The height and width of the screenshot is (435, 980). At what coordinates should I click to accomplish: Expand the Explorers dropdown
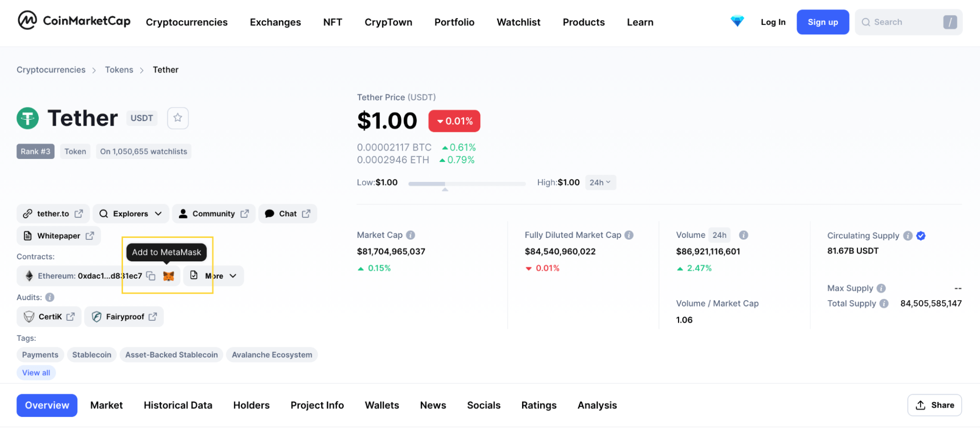[130, 214]
